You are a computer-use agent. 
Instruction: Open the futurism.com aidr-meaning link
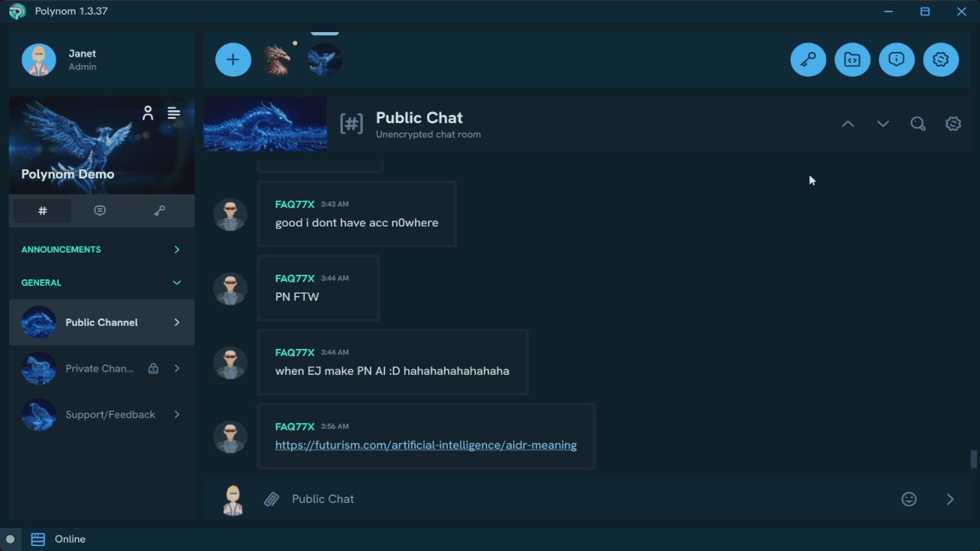426,445
